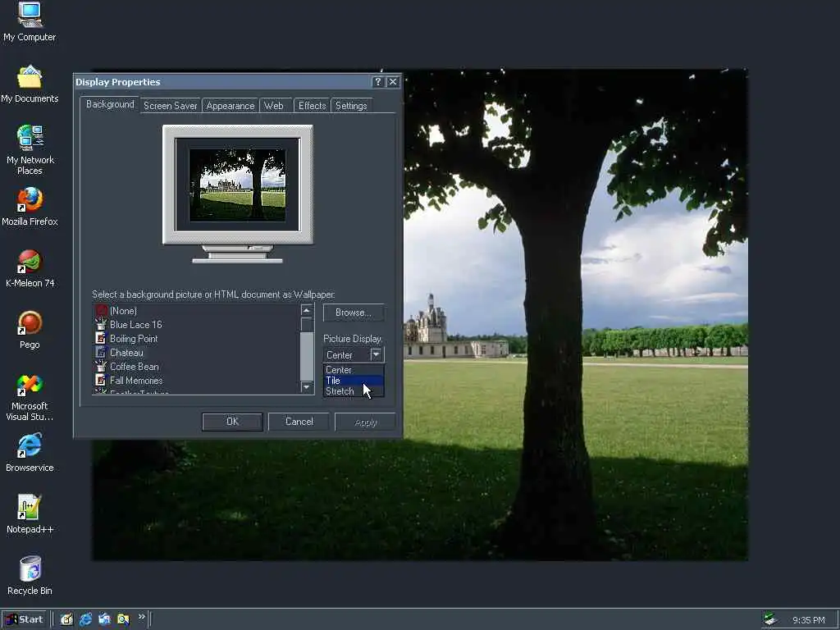Choose Center in the Picture Display list
Viewport: 840px width, 630px height.
click(354, 370)
